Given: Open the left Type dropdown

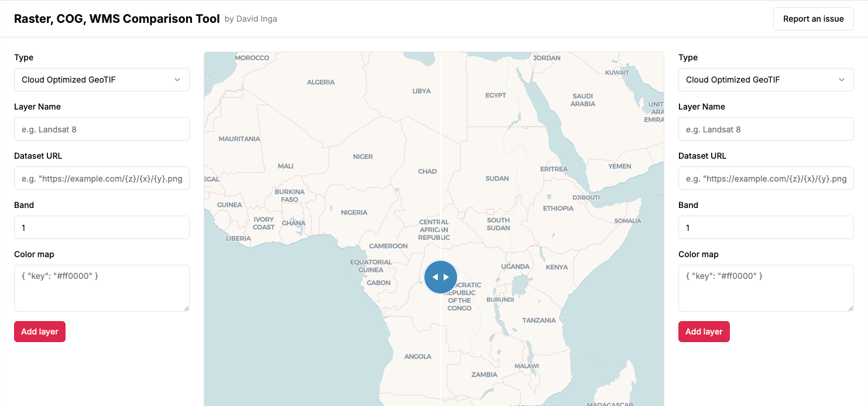Looking at the screenshot, I should 102,80.
